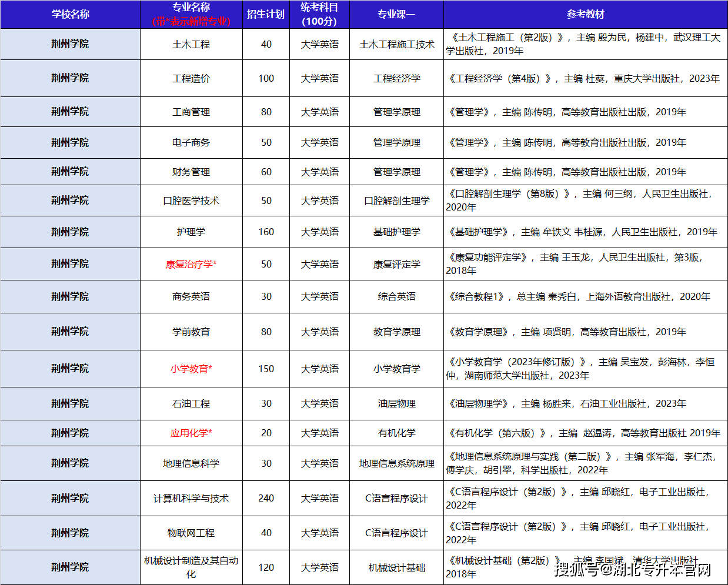
Task: Click the 教育学原理 course cell
Action: pyautogui.click(x=396, y=332)
